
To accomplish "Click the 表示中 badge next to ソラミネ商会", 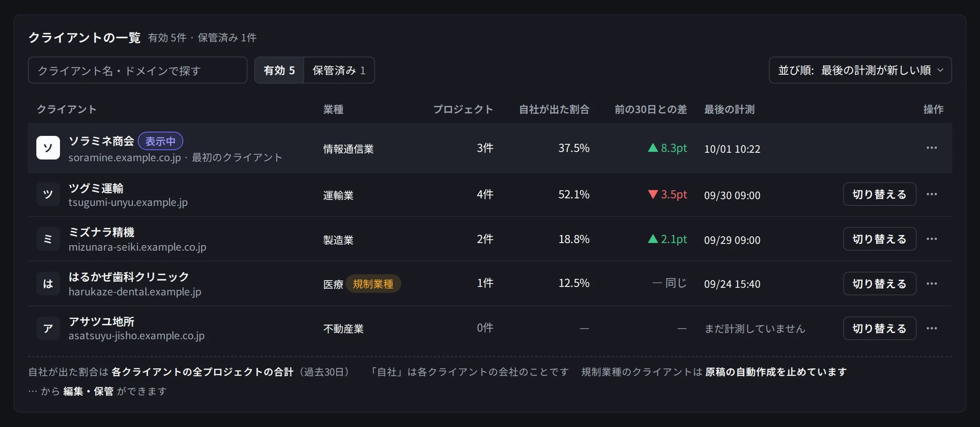I will 161,141.
